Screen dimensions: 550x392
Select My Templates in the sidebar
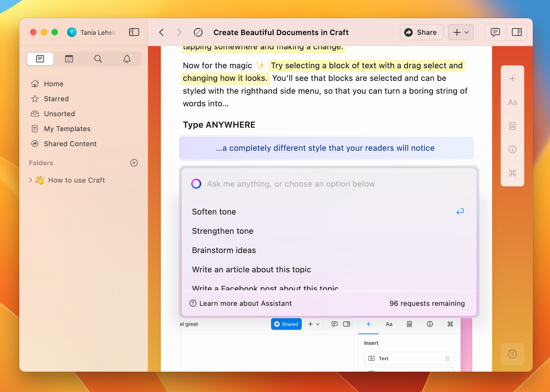coord(67,128)
